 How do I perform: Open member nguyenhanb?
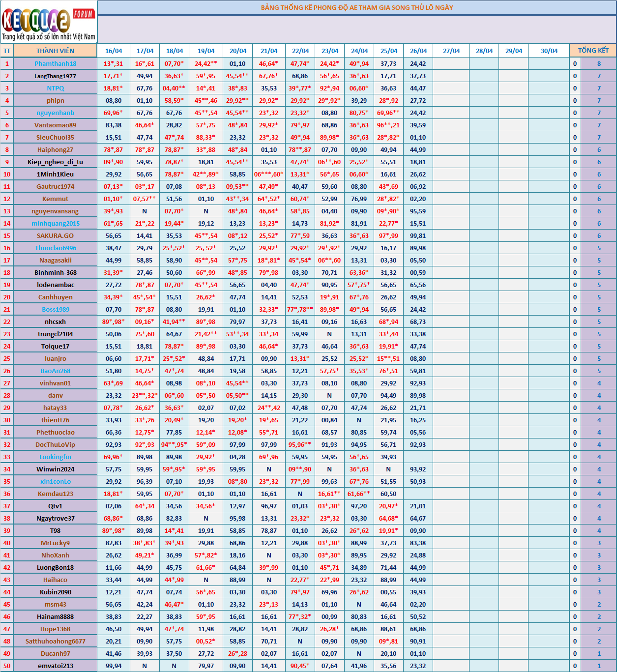55,113
